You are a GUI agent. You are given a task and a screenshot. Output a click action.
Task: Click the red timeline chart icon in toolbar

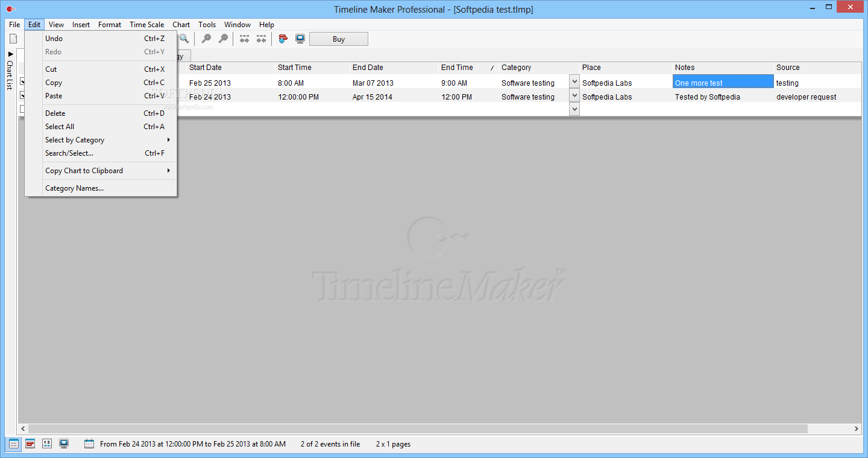click(283, 39)
